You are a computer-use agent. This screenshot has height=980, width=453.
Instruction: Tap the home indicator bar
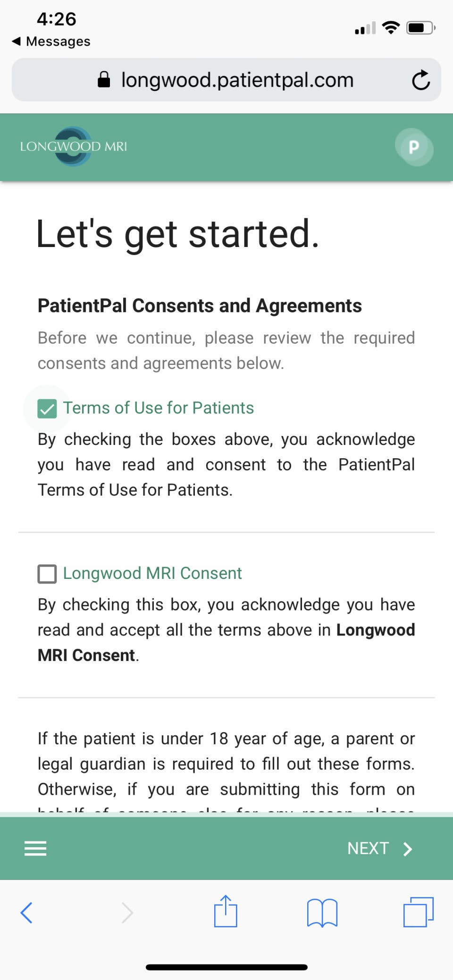point(226,967)
